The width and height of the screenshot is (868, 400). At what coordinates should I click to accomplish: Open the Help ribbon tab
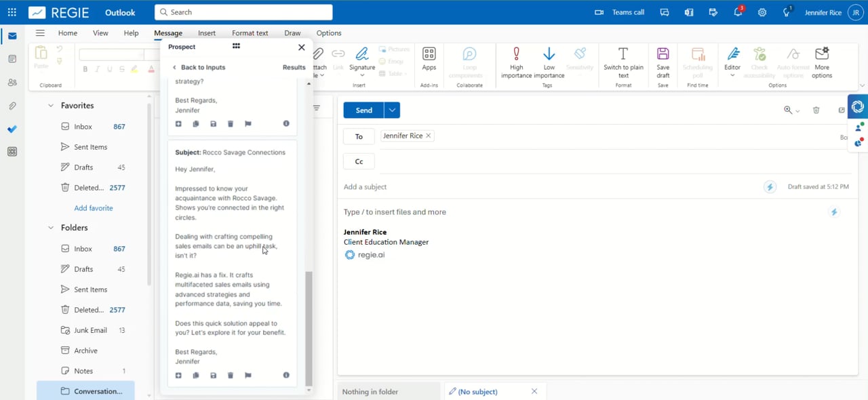click(x=131, y=33)
